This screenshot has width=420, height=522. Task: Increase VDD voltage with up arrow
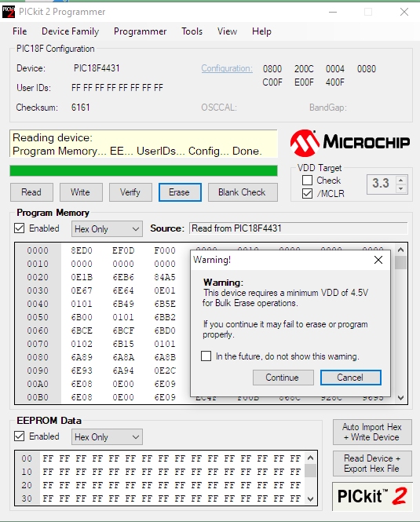401,180
